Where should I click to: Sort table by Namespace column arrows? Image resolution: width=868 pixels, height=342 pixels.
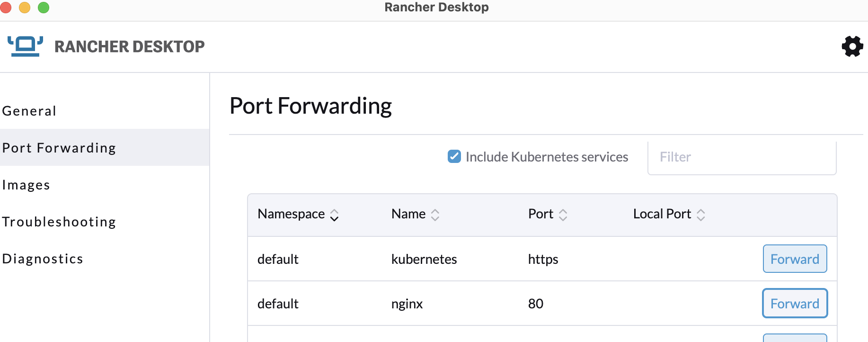334,215
